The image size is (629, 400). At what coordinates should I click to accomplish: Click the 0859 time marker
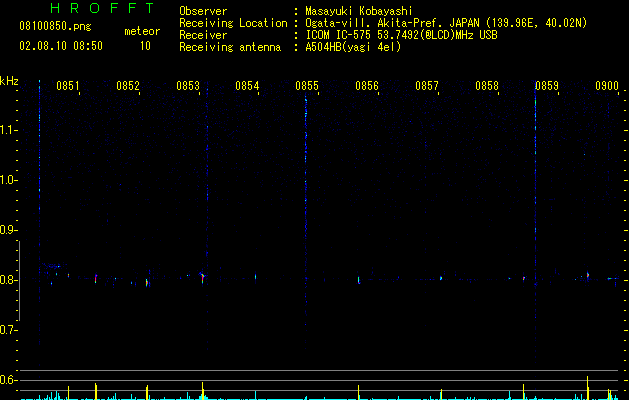[547, 86]
